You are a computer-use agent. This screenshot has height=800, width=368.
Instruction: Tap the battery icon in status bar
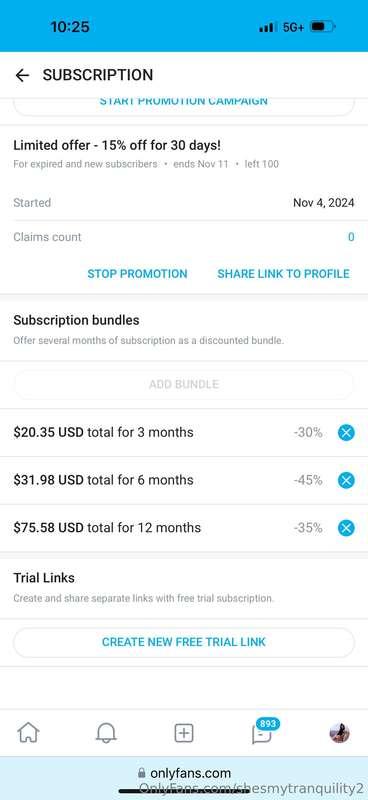tap(323, 27)
